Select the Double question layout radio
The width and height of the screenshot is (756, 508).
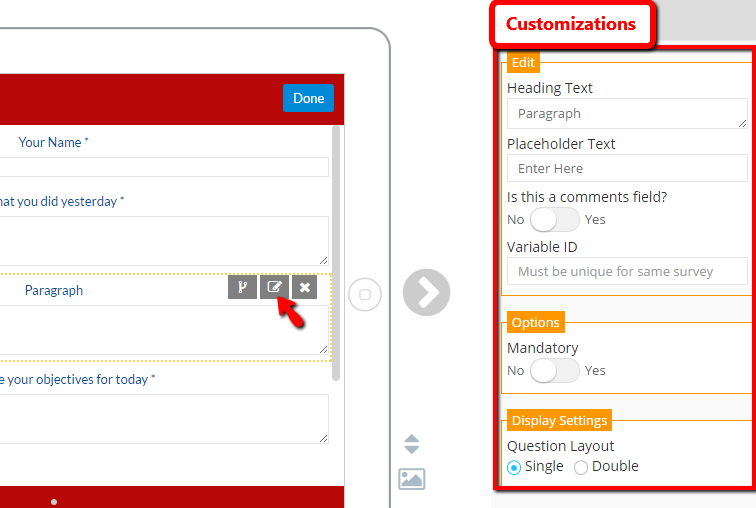coord(581,467)
